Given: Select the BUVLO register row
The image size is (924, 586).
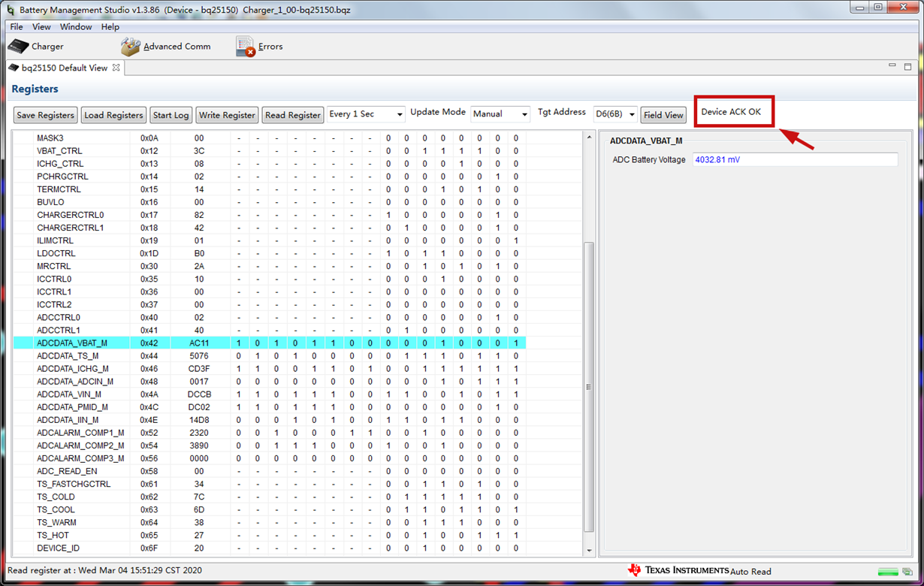Looking at the screenshot, I should tap(269, 202).
